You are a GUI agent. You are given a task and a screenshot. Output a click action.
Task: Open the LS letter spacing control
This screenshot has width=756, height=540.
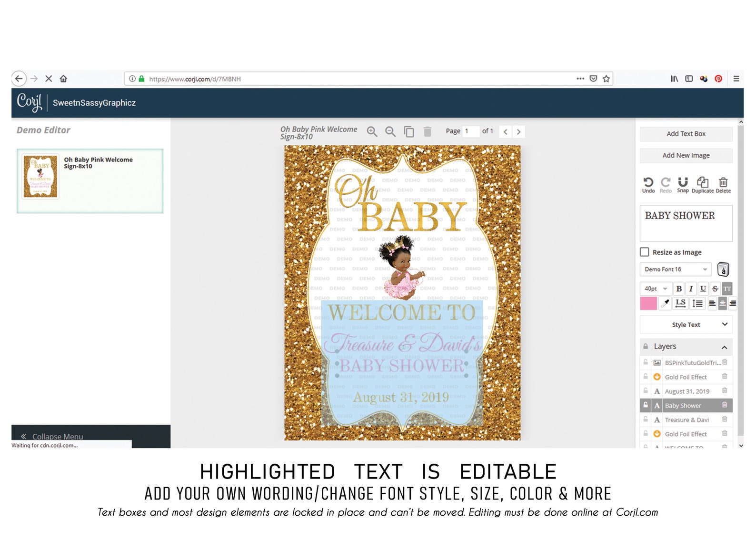point(681,303)
